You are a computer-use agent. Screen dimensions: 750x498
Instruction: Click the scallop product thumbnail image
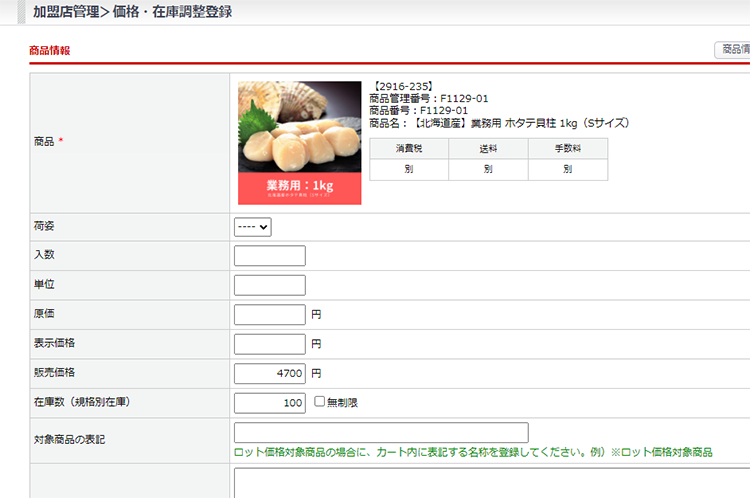click(x=299, y=142)
